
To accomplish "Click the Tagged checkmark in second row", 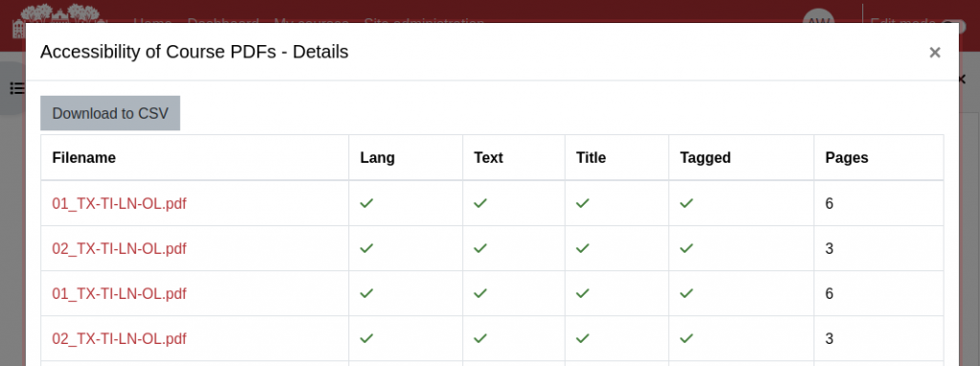I will pyautogui.click(x=687, y=248).
